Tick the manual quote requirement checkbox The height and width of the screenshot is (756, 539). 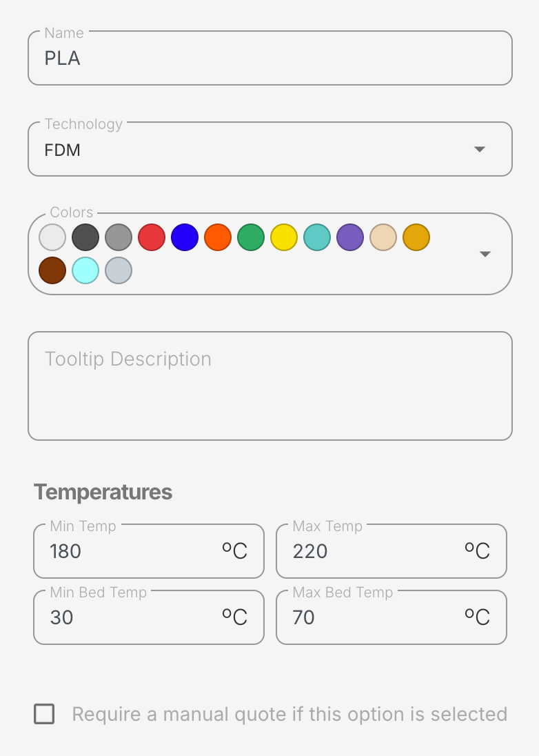(44, 714)
